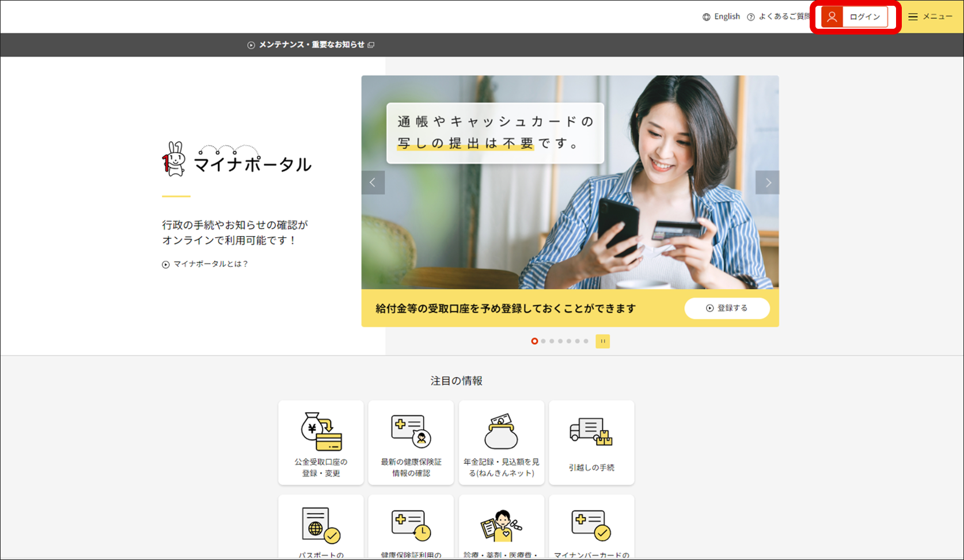
Task: Click the ログイン button
Action: tap(856, 17)
